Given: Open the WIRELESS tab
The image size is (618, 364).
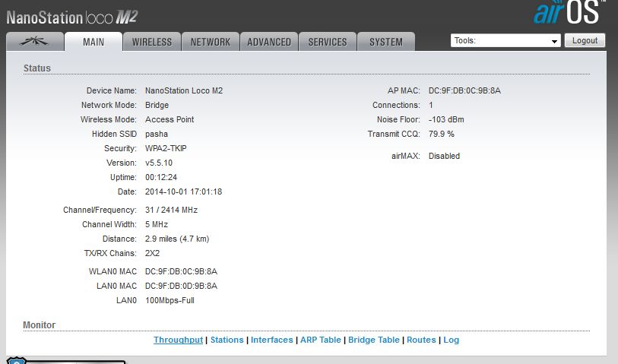Looking at the screenshot, I should (x=152, y=42).
